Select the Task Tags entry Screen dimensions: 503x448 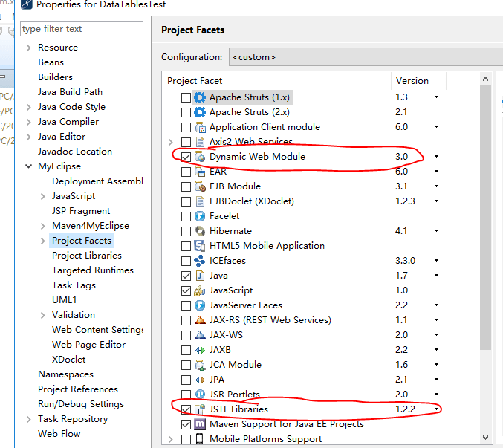click(x=74, y=285)
